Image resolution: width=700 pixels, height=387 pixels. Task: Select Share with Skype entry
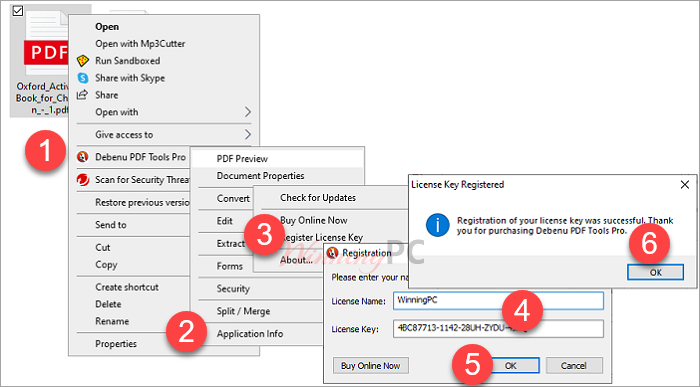[x=130, y=78]
